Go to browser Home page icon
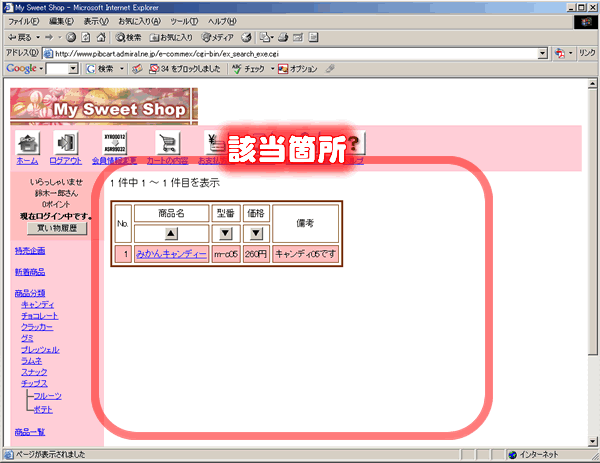This screenshot has height=463, width=600. (x=101, y=37)
